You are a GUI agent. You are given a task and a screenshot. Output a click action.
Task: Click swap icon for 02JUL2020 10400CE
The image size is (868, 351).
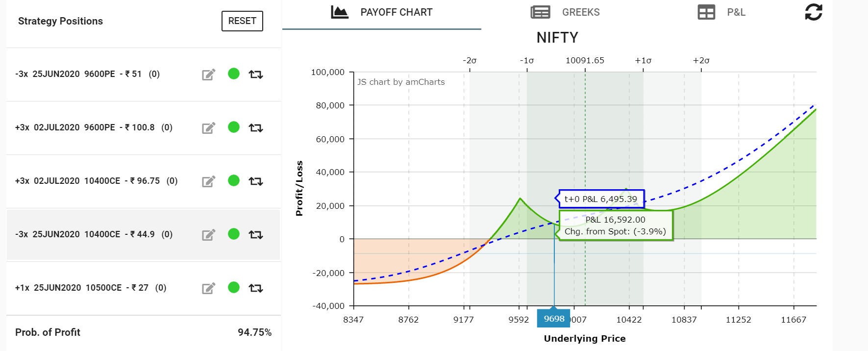(x=256, y=181)
